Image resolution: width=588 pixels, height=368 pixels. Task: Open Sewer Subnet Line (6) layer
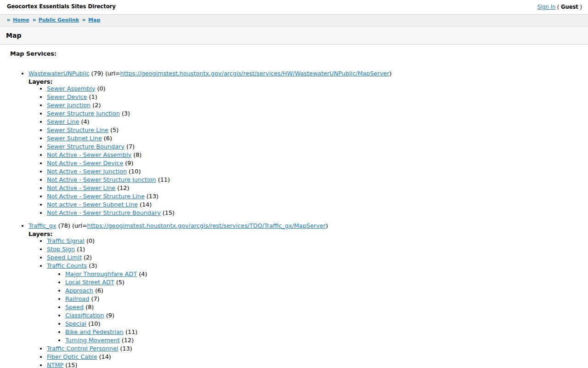[x=74, y=138]
